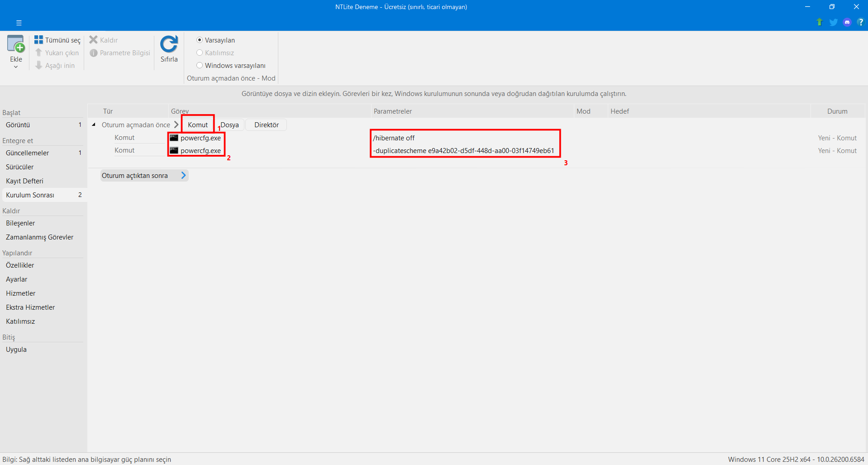Image resolution: width=868 pixels, height=465 pixels.
Task: Click the Aşağı inin down arrow
Action: pos(38,65)
